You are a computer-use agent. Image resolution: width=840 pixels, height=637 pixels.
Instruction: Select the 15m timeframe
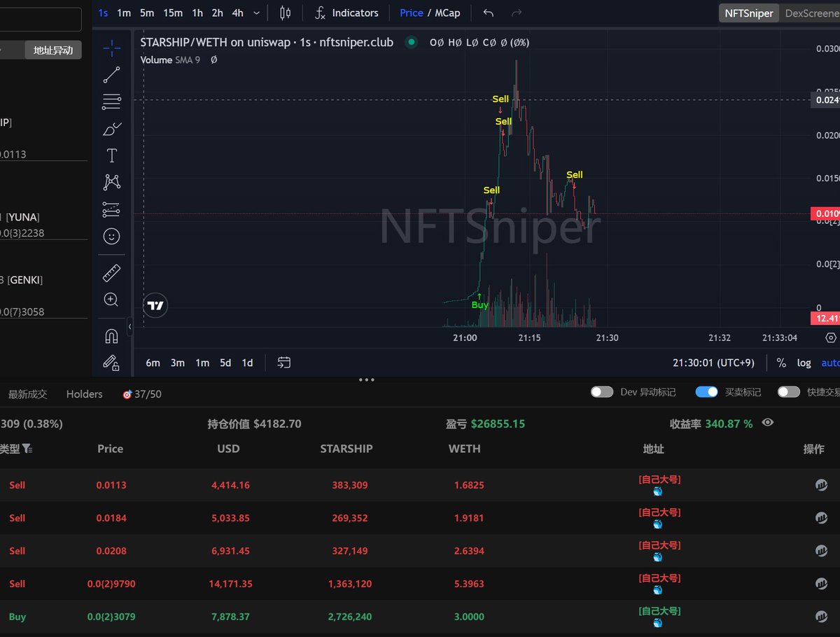coord(173,13)
